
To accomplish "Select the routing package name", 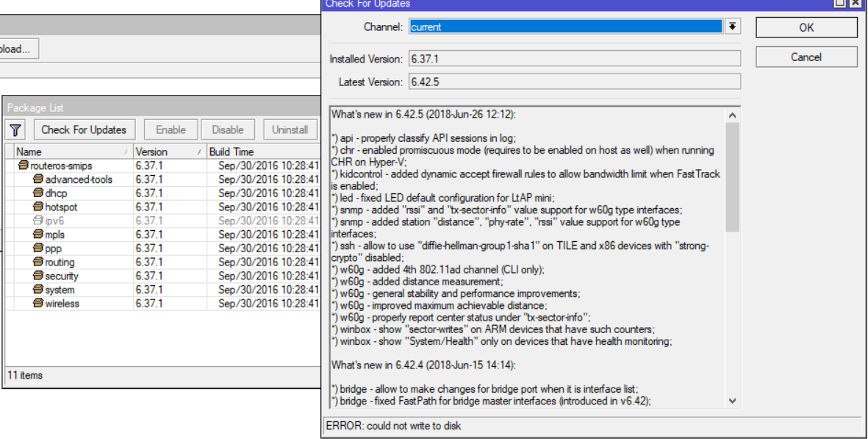I will 60,263.
